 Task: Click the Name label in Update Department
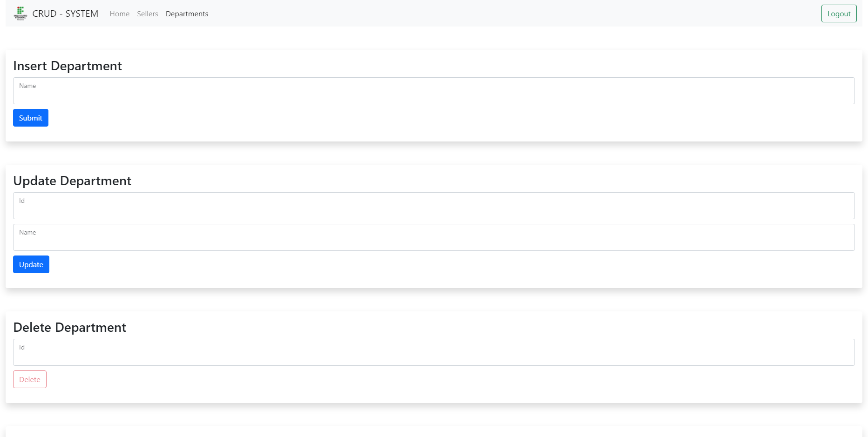point(27,233)
